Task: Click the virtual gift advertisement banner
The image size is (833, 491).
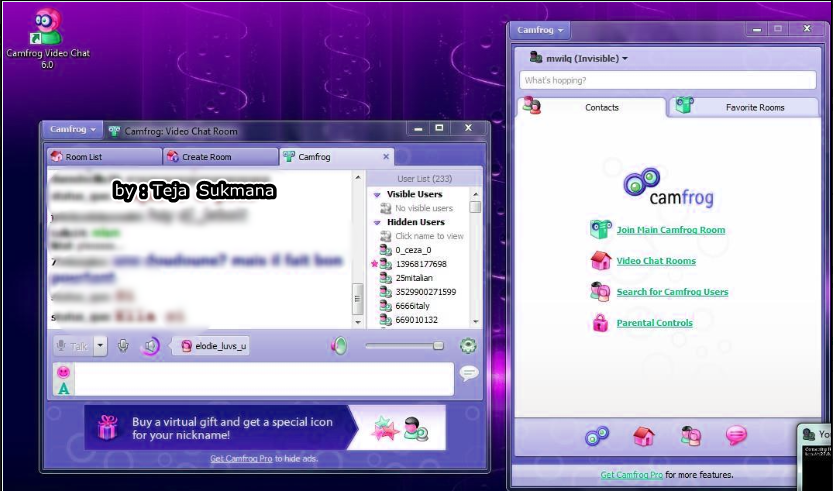Action: [x=265, y=428]
